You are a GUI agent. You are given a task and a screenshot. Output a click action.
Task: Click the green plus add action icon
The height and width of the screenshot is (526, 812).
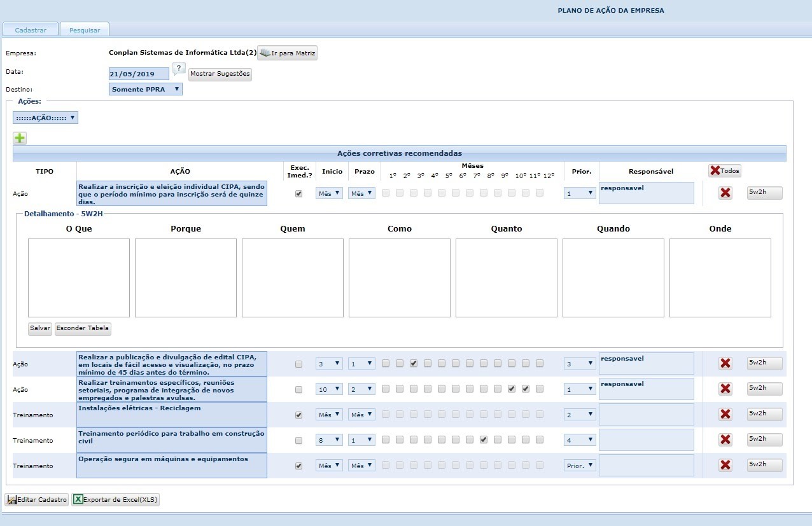click(20, 138)
